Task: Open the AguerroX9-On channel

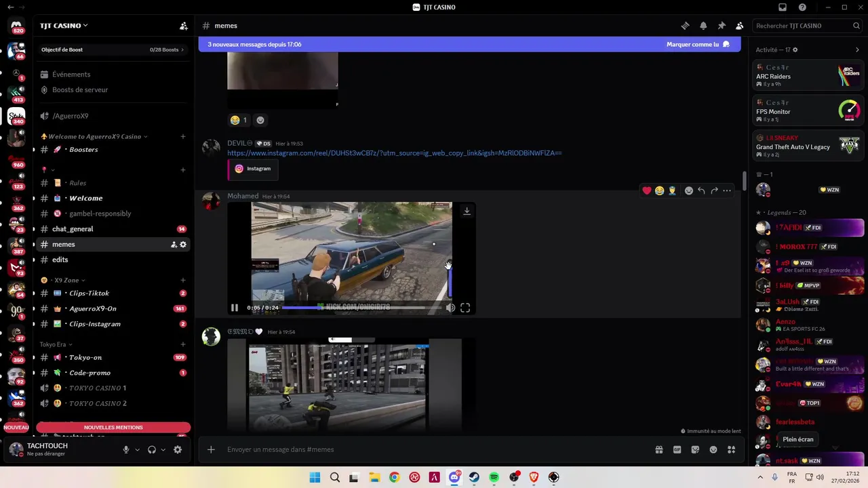Action: [113, 308]
